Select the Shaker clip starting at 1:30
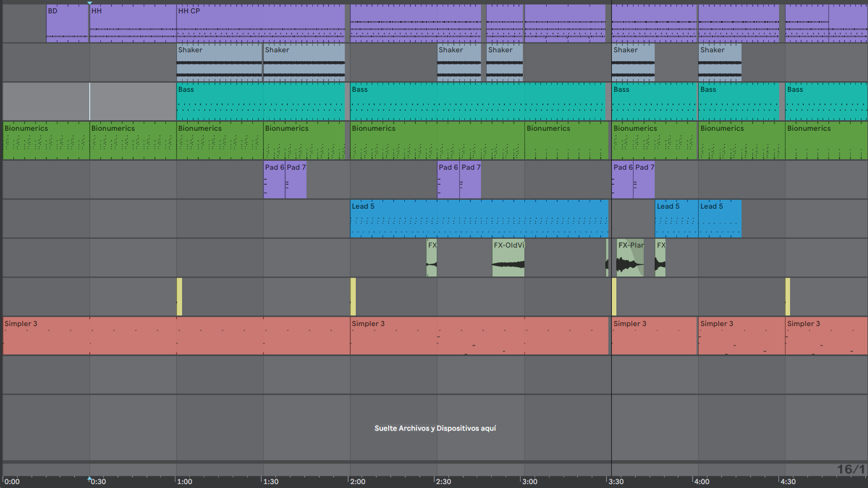The height and width of the screenshot is (488, 868). (304, 63)
